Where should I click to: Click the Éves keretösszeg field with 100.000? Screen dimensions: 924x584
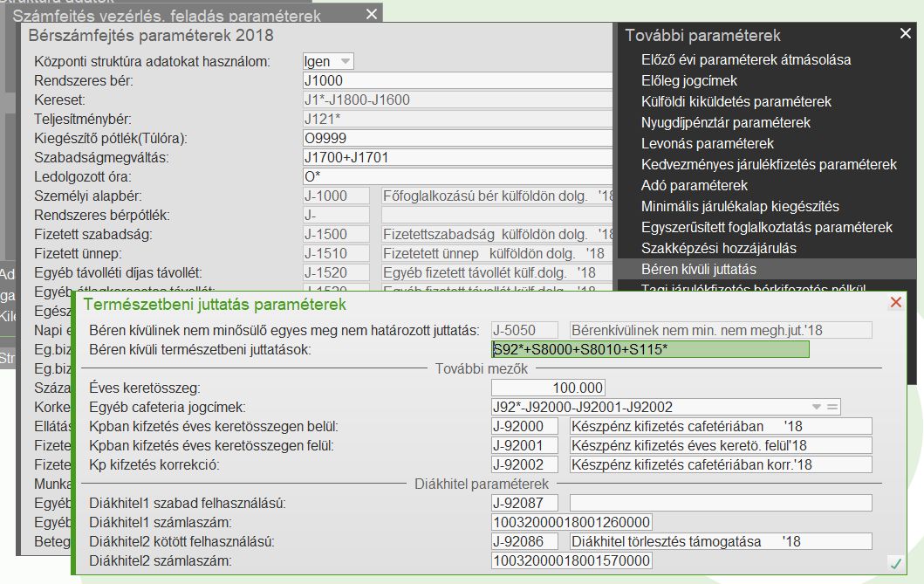[x=547, y=388]
